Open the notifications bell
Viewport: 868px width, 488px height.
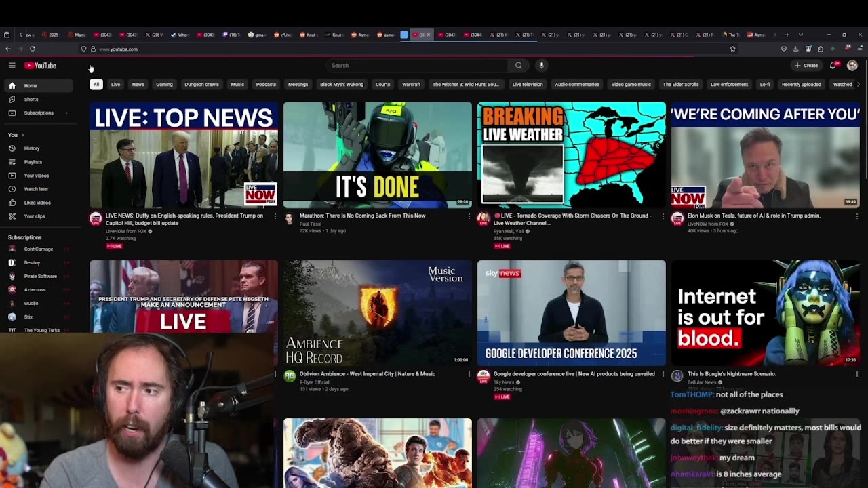click(833, 66)
